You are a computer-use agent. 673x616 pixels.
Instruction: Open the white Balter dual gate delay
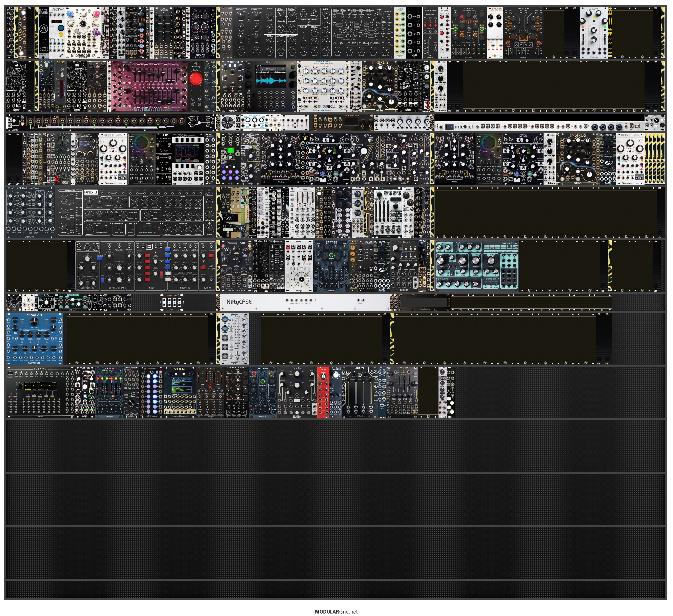[495, 32]
